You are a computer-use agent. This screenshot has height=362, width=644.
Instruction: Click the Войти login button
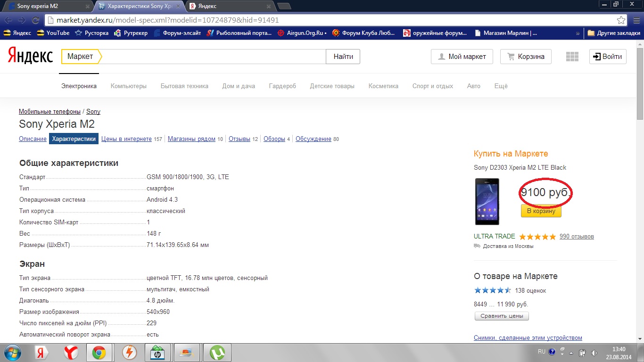click(x=608, y=57)
